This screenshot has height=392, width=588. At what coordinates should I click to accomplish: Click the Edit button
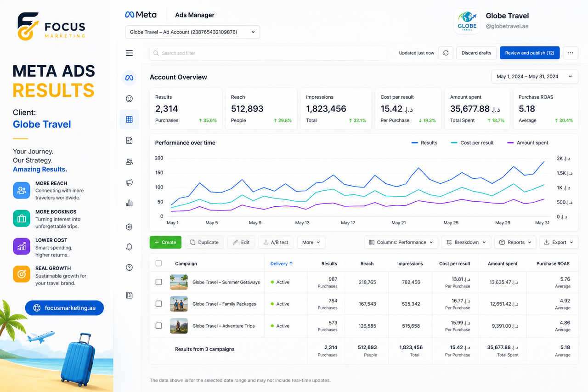241,242
